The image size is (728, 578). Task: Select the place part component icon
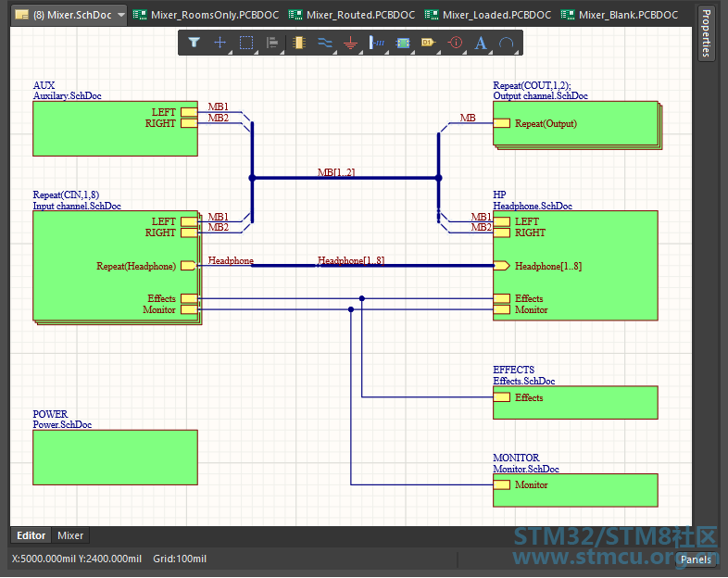coord(298,43)
